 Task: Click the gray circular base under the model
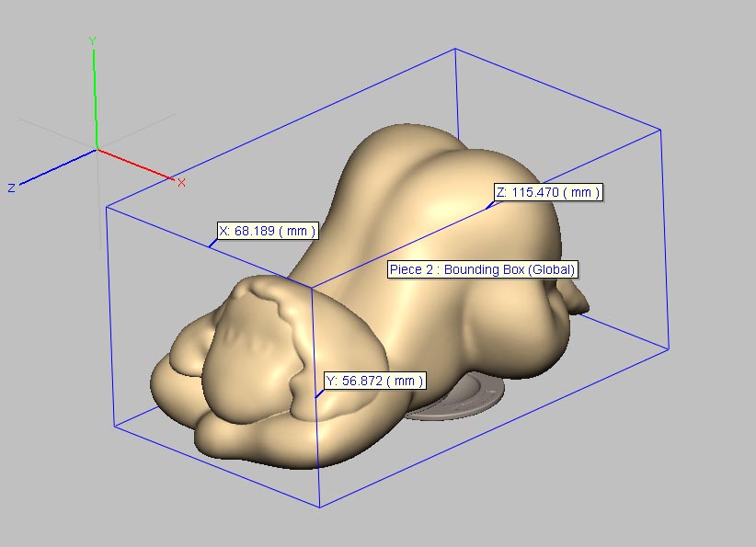pyautogui.click(x=453, y=399)
